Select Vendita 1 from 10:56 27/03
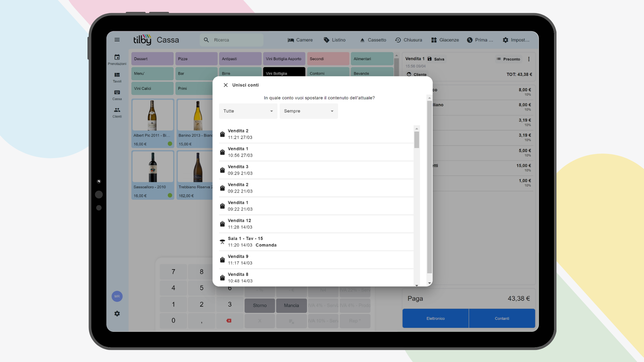Image resolution: width=644 pixels, height=362 pixels. [316, 152]
